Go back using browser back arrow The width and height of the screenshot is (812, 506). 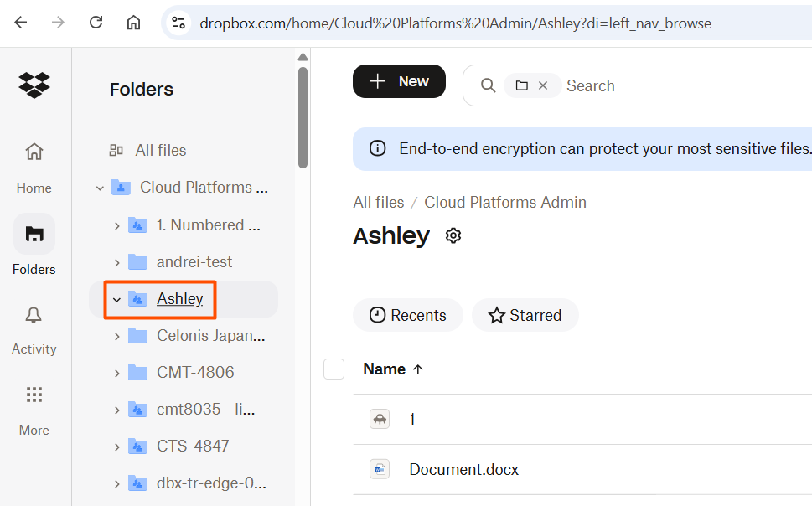[x=21, y=23]
